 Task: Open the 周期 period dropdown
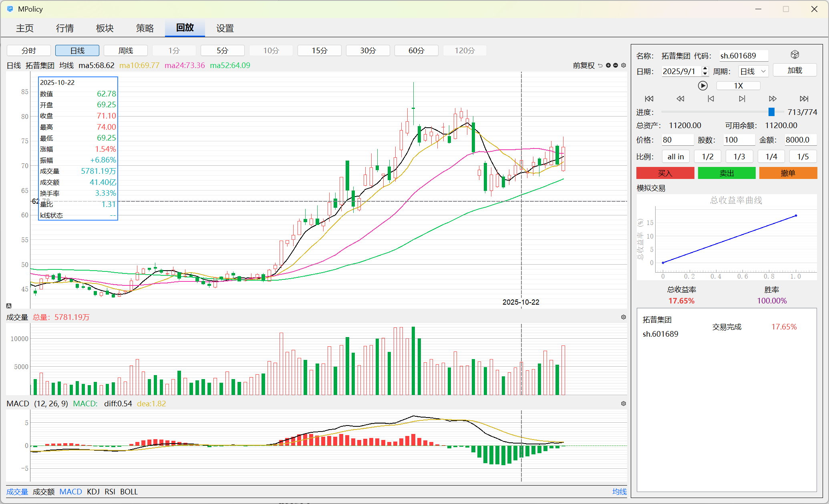(753, 71)
